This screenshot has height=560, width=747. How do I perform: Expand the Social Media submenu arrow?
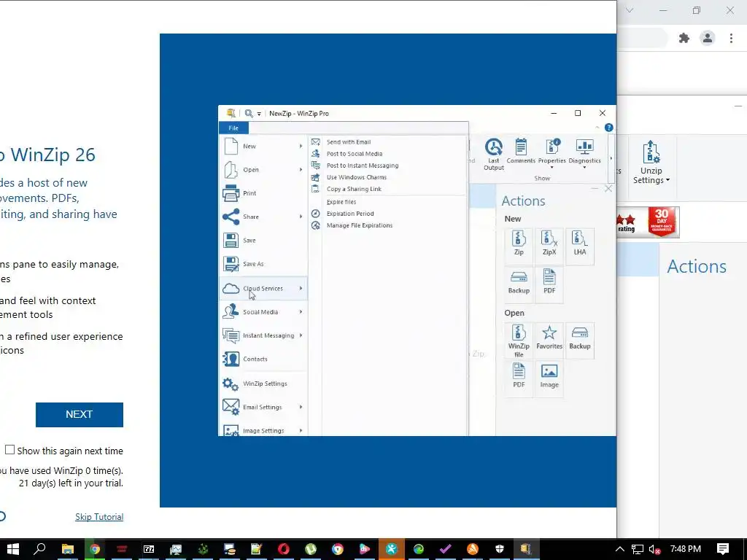click(301, 312)
